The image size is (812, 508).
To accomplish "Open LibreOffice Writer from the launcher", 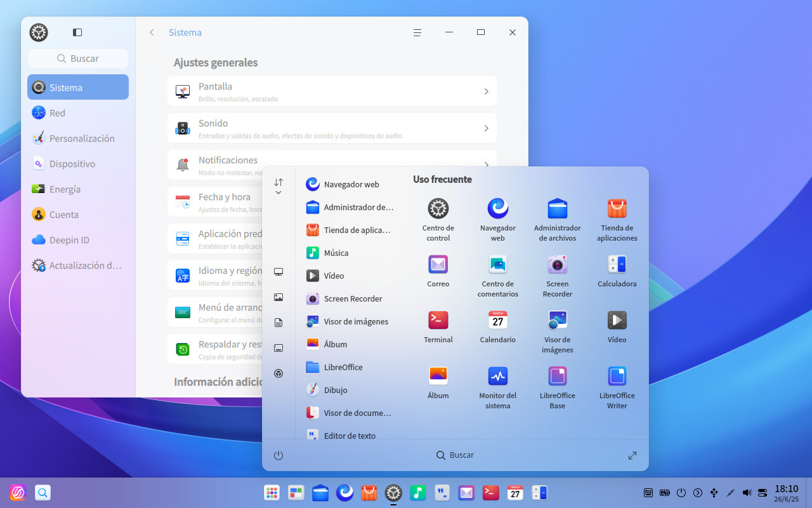I will pyautogui.click(x=617, y=377).
